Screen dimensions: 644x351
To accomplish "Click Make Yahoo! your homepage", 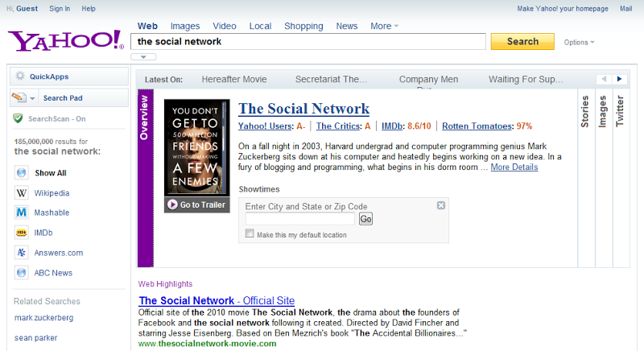I will (563, 9).
